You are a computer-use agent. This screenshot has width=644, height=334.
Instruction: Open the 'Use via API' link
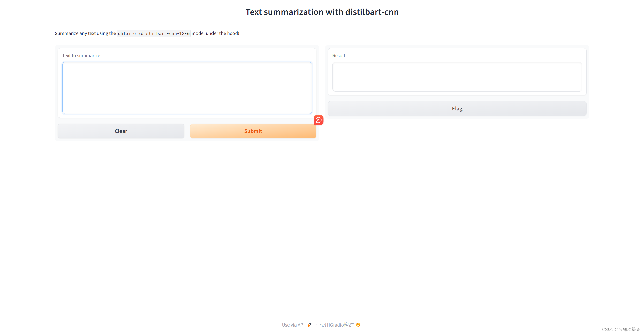(293, 325)
